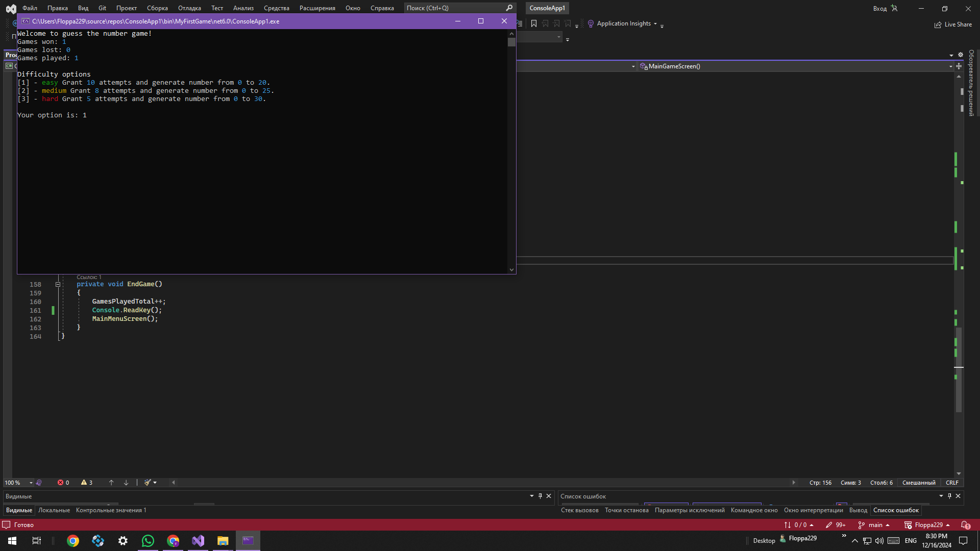Image resolution: width=980 pixels, height=551 pixels.
Task: Click the search magnifier icon in Поиск box
Action: coord(509,8)
